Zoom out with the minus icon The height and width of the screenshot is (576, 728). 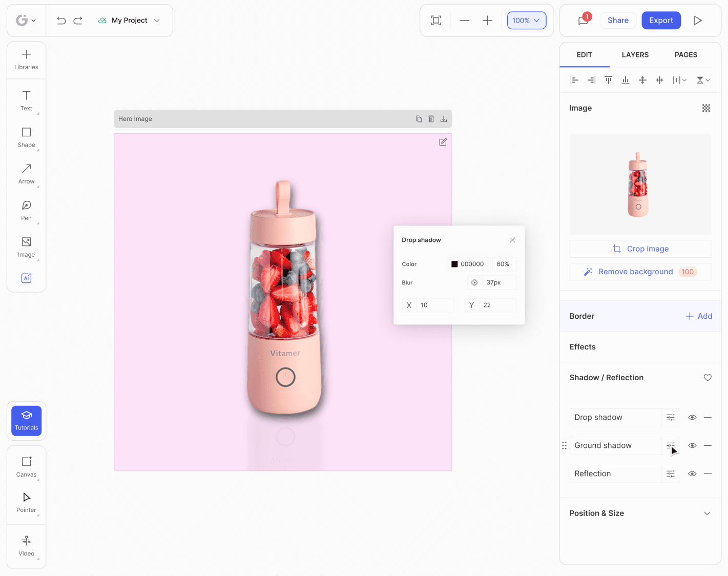pyautogui.click(x=465, y=20)
